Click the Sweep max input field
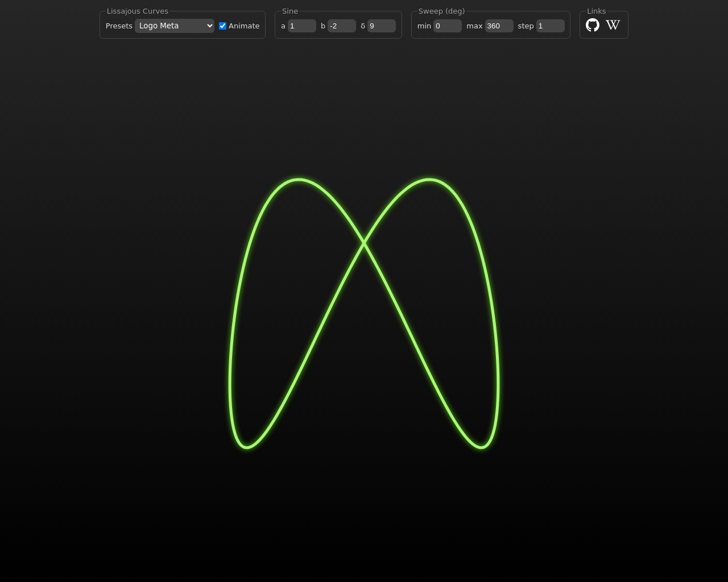 click(x=499, y=26)
